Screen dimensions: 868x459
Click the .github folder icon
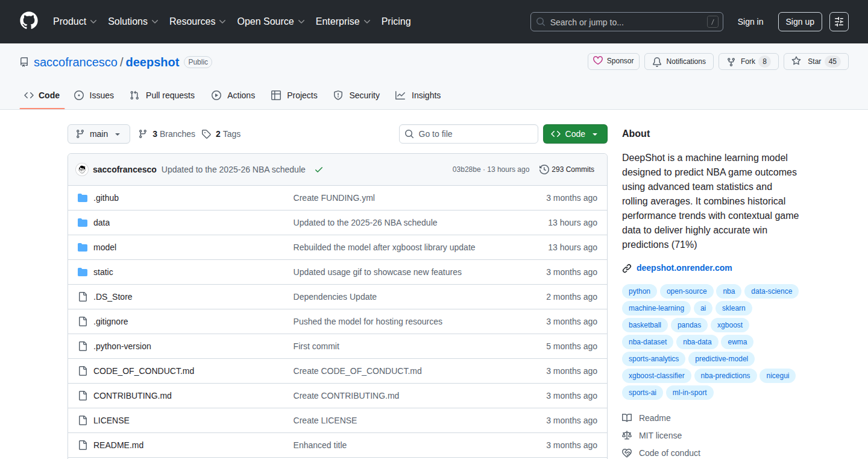[83, 198]
